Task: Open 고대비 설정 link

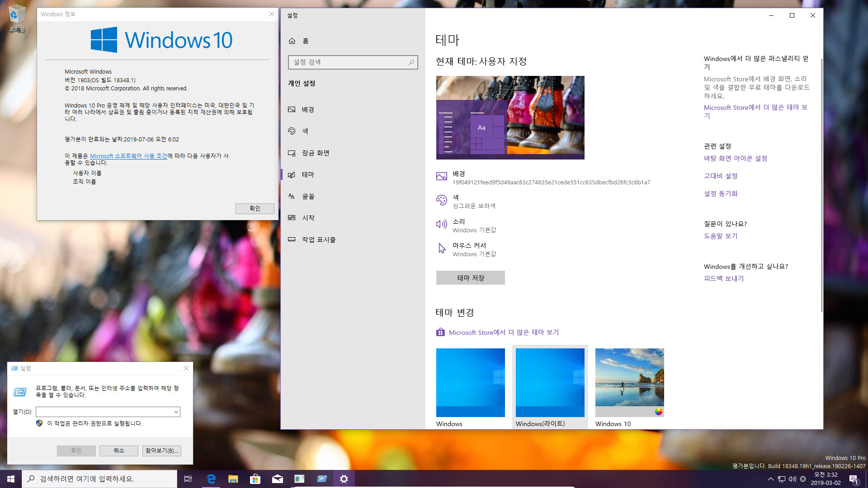Action: coord(721,176)
